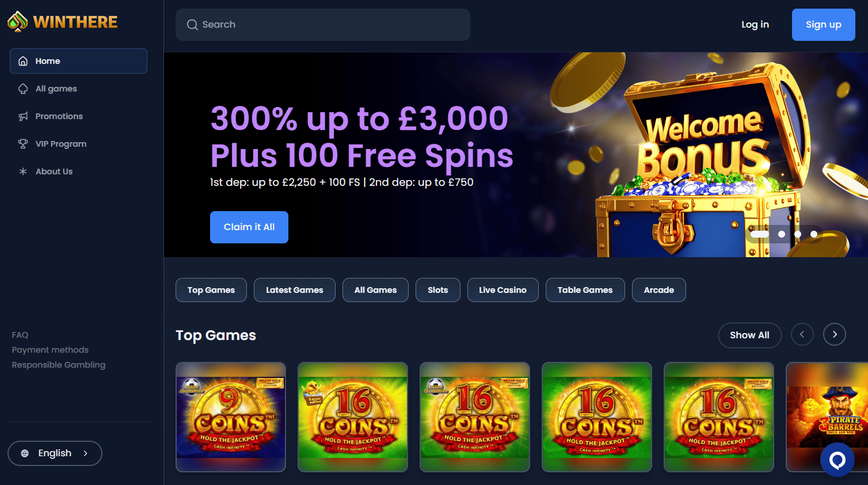
Task: Switch to the Live Casino tab
Action: point(502,290)
